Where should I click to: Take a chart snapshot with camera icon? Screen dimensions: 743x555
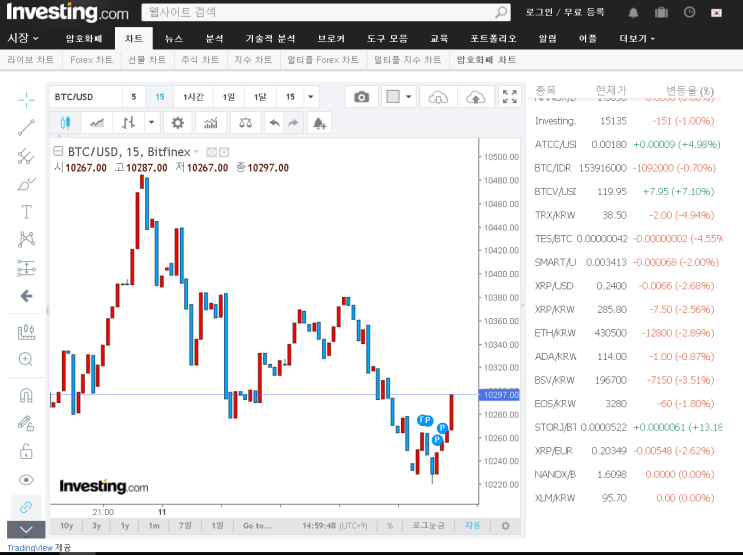pyautogui.click(x=362, y=97)
